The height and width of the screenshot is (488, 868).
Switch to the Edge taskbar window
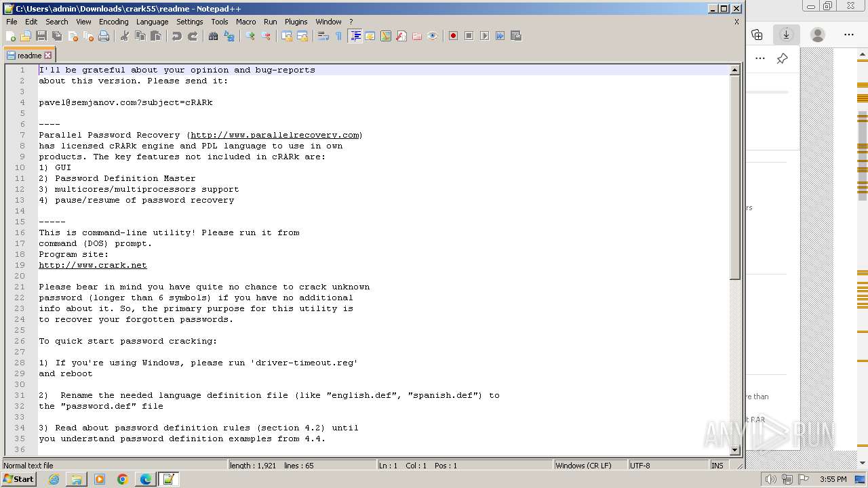(146, 479)
